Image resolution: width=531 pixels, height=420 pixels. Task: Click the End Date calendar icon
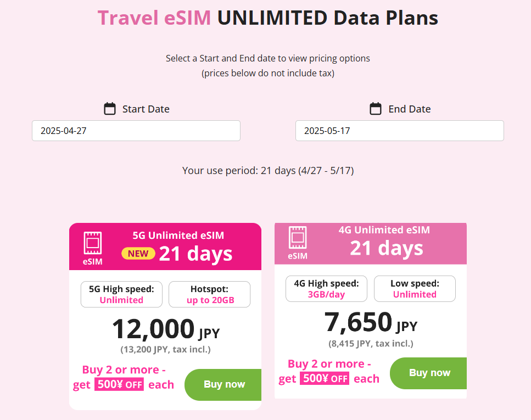[376, 109]
